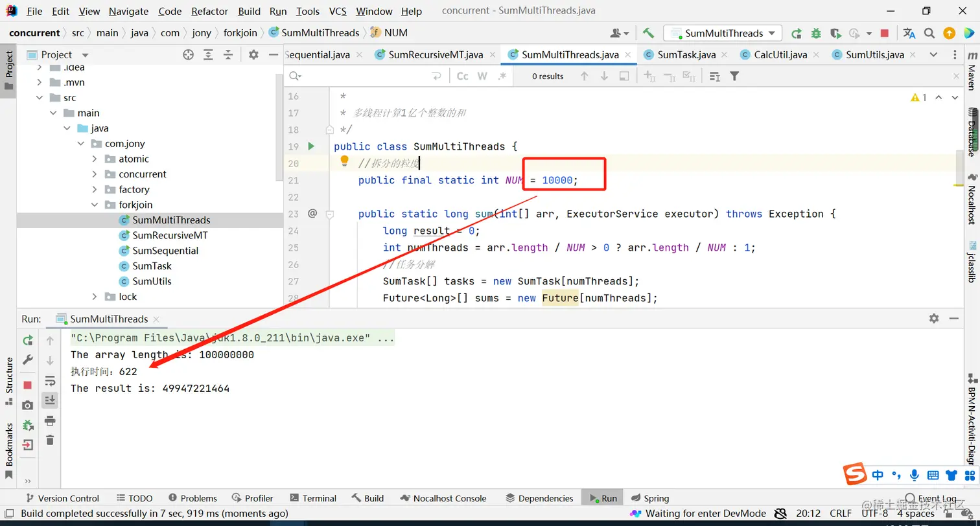
Task: Hide the Project panel with minus icon
Action: (273, 55)
